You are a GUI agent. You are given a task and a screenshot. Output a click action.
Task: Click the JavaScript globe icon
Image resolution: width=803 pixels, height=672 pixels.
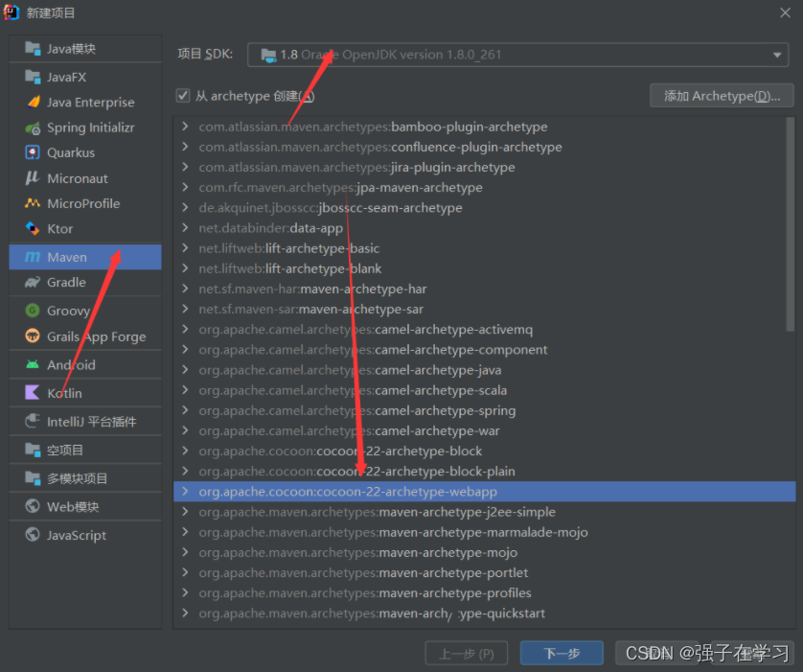coord(33,535)
